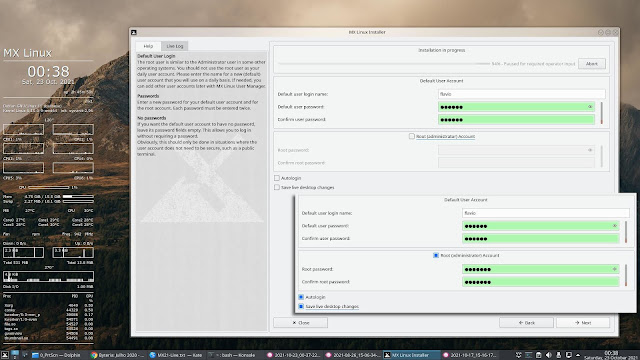Switch to the Kate MX21-Live.txt task
This screenshot has height=360, width=640.
coord(176,355)
